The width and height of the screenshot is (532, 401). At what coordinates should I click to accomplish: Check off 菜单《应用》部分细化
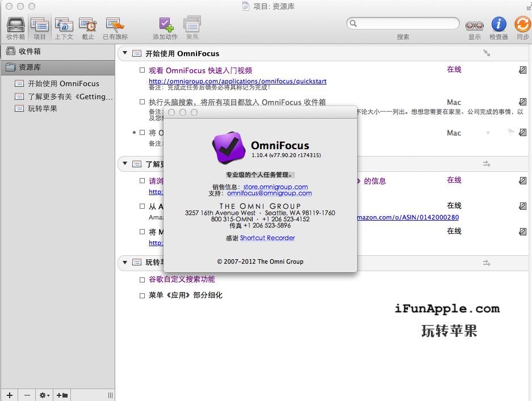(142, 296)
